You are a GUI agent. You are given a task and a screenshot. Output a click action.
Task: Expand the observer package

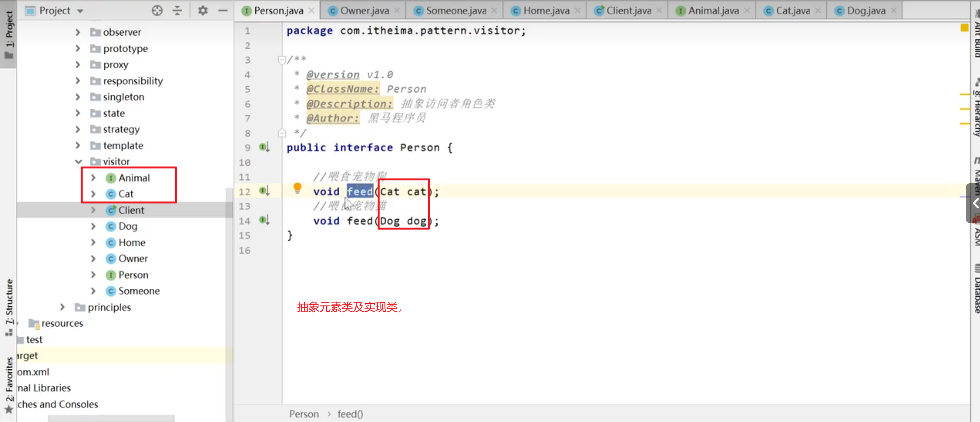tap(78, 32)
